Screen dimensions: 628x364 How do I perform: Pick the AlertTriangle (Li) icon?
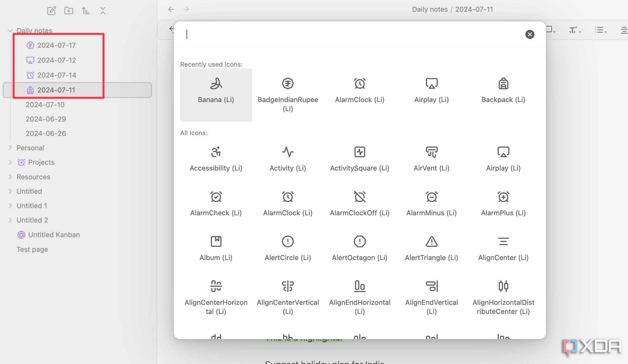[432, 249]
